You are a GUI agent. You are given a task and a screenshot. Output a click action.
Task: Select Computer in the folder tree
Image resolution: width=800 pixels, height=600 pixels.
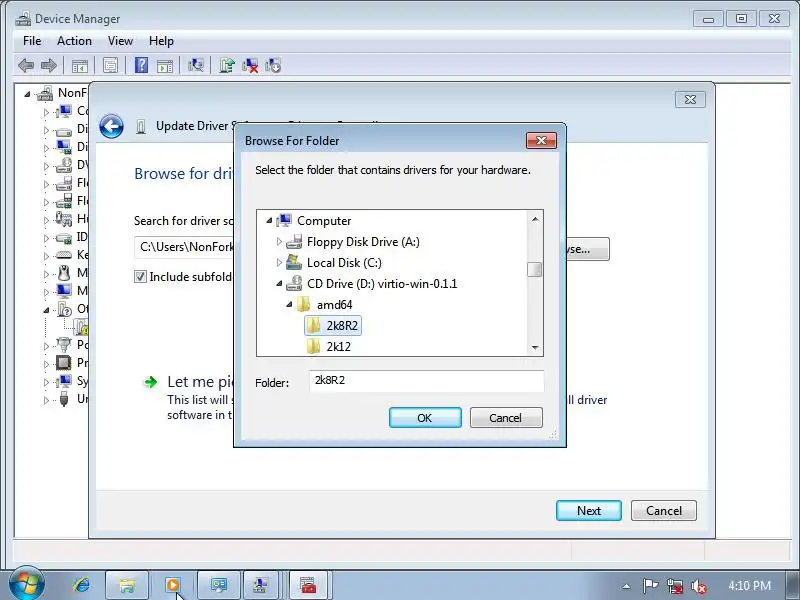(x=324, y=221)
